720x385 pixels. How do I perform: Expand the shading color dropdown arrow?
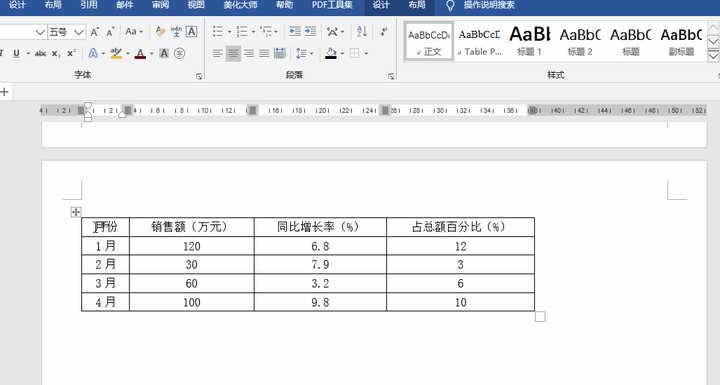click(x=343, y=54)
